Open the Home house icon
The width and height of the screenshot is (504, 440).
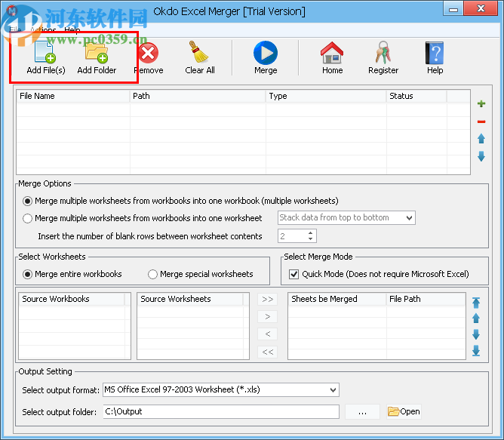[332, 53]
